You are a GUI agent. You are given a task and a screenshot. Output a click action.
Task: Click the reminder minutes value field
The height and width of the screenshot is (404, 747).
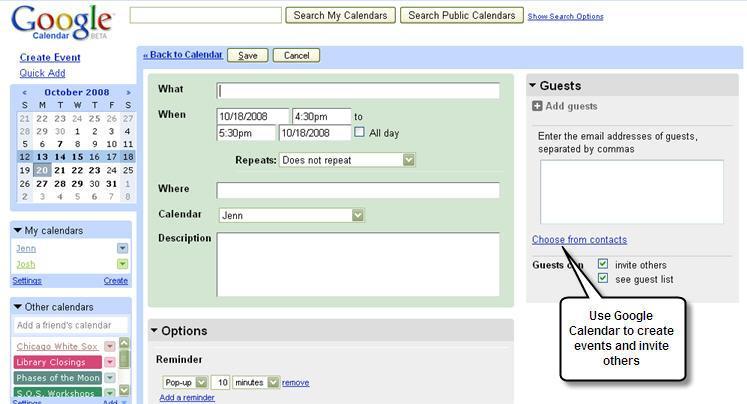(221, 383)
